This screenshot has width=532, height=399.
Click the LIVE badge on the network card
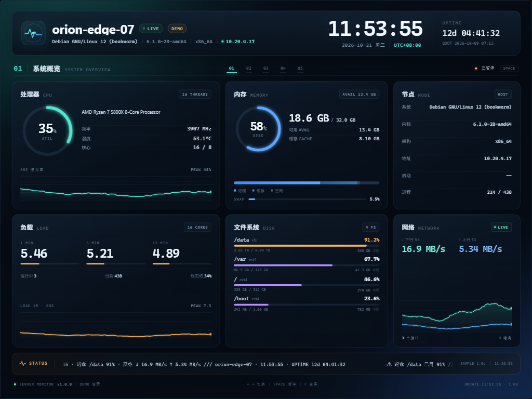pos(501,228)
